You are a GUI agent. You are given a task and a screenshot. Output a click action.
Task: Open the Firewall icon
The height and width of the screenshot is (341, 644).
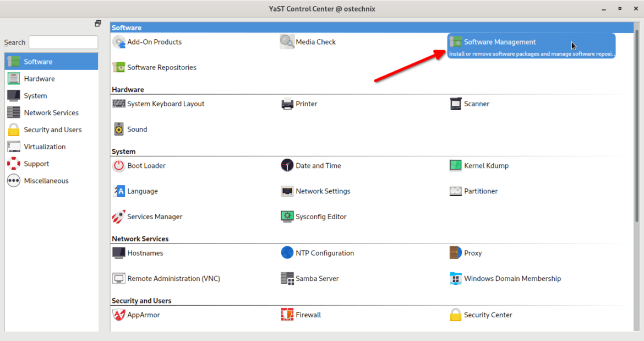(x=287, y=315)
